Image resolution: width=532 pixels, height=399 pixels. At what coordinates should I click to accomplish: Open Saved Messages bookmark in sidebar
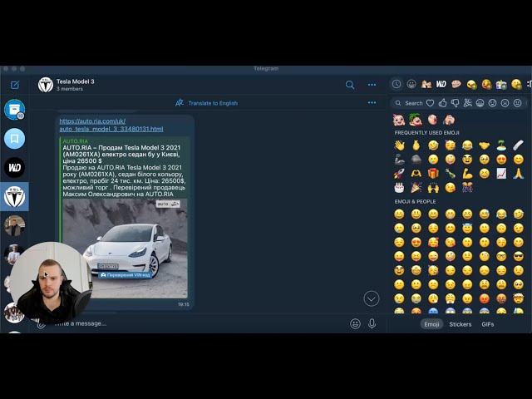tap(15, 139)
